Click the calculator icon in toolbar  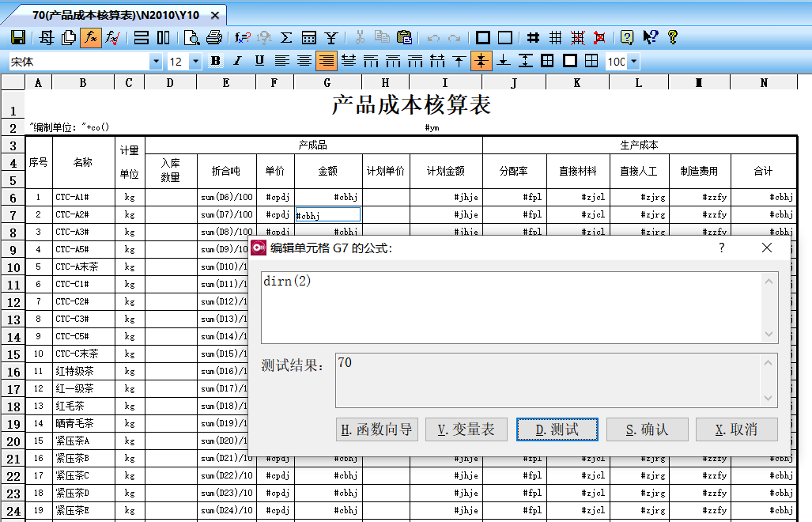(309, 37)
